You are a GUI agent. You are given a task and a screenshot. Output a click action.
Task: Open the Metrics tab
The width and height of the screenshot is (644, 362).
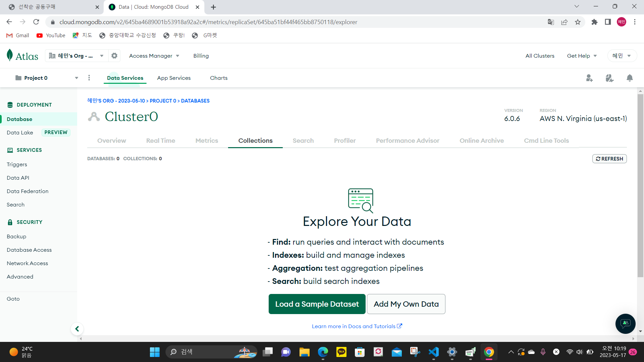(x=207, y=141)
